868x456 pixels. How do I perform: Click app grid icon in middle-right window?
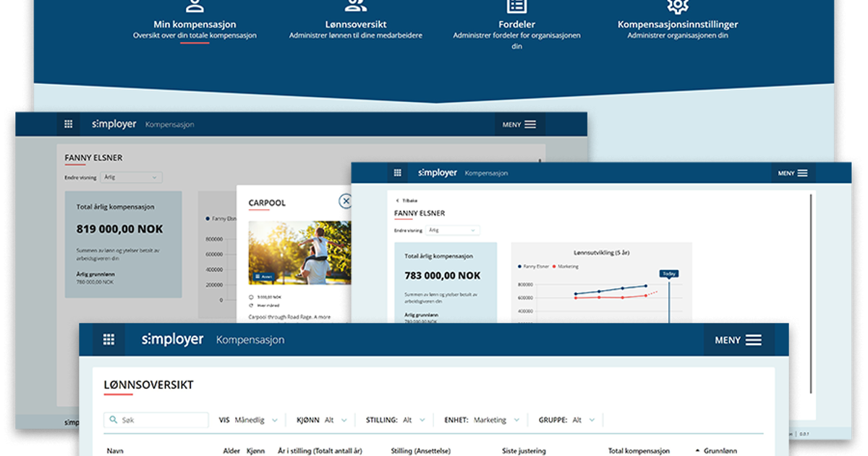[x=397, y=173]
